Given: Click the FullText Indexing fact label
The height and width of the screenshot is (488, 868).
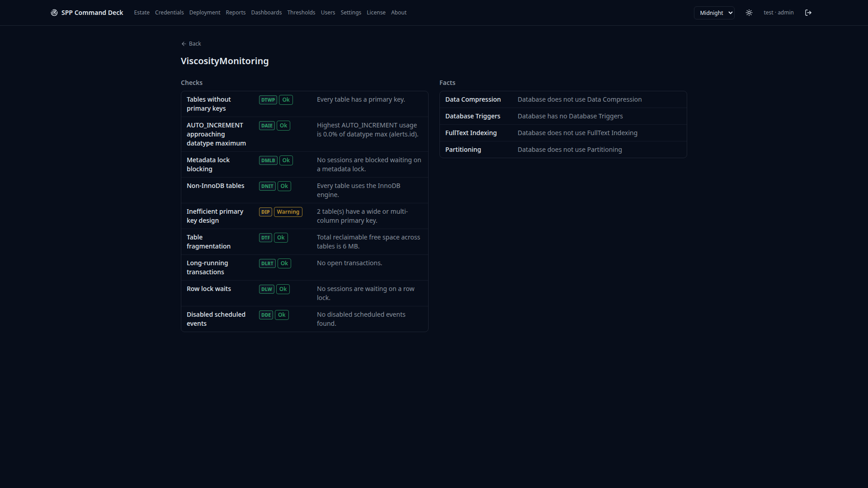Looking at the screenshot, I should pos(471,133).
